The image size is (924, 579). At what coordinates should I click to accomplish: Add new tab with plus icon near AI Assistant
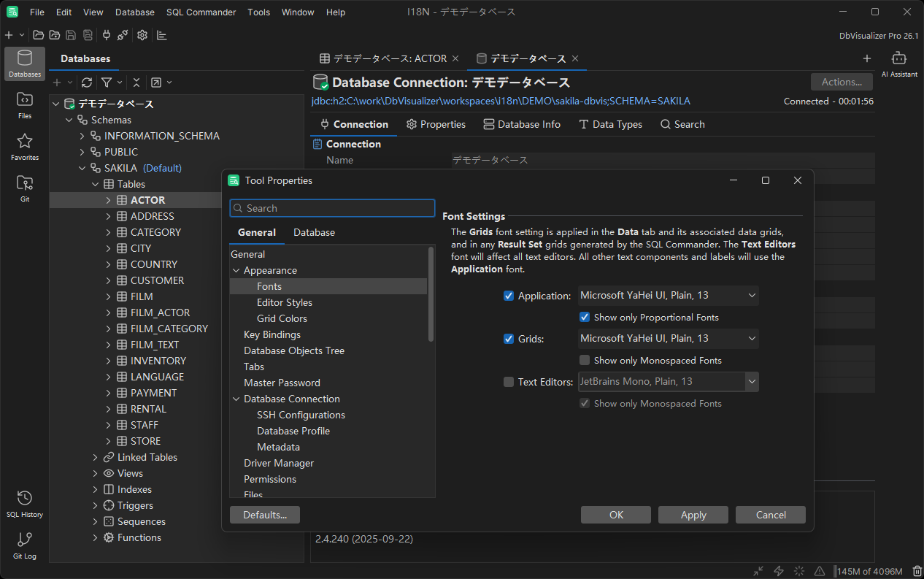867,58
